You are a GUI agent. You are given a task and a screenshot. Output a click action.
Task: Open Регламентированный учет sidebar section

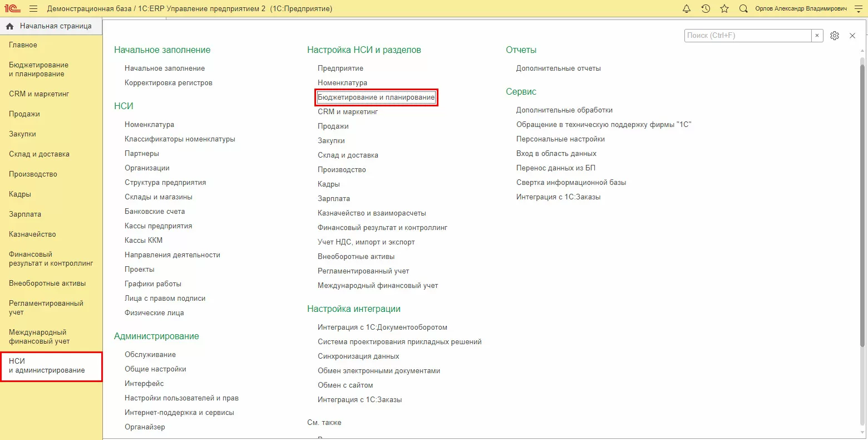pyautogui.click(x=46, y=308)
